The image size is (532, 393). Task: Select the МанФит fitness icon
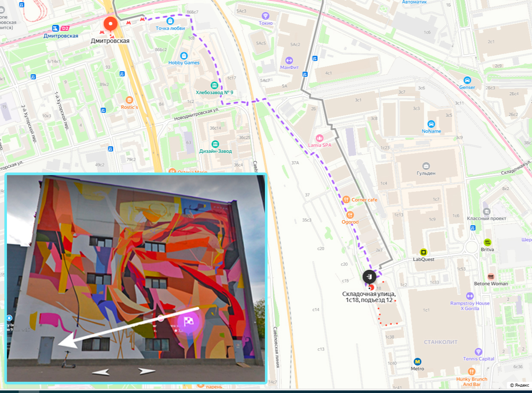[x=289, y=60]
